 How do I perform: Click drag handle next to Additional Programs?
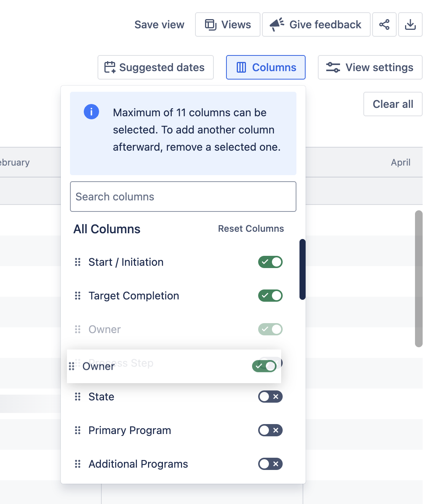[78, 464]
